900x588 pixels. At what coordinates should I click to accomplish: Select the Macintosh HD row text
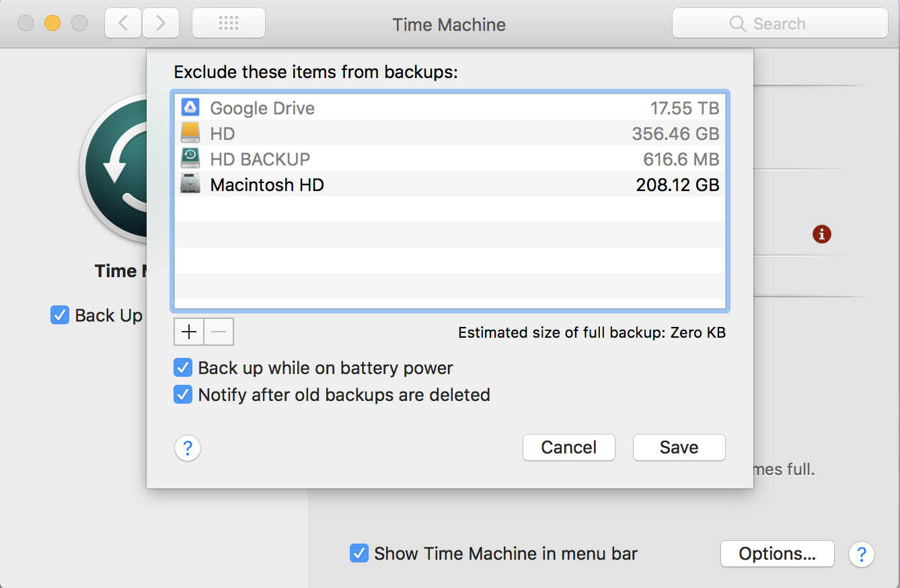pos(267,185)
